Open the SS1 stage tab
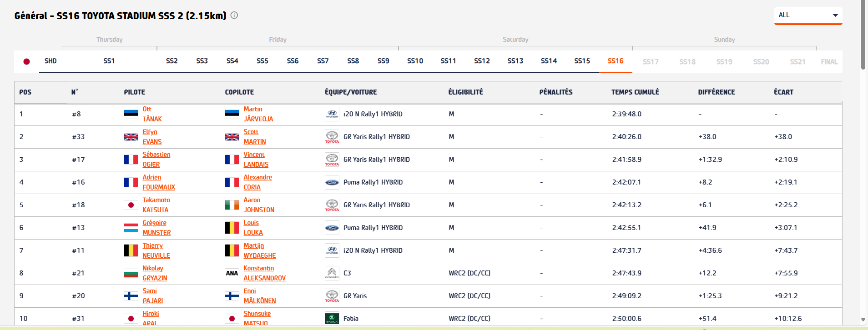Image resolution: width=868 pixels, height=330 pixels. coord(109,61)
